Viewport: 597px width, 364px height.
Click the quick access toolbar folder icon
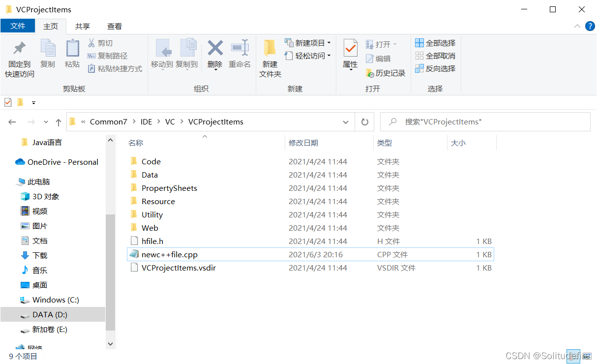click(x=20, y=102)
